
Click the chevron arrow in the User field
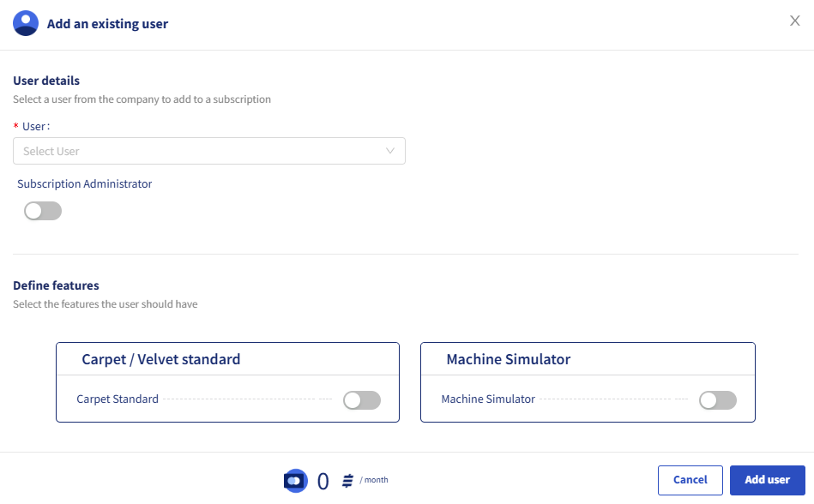[x=390, y=151]
